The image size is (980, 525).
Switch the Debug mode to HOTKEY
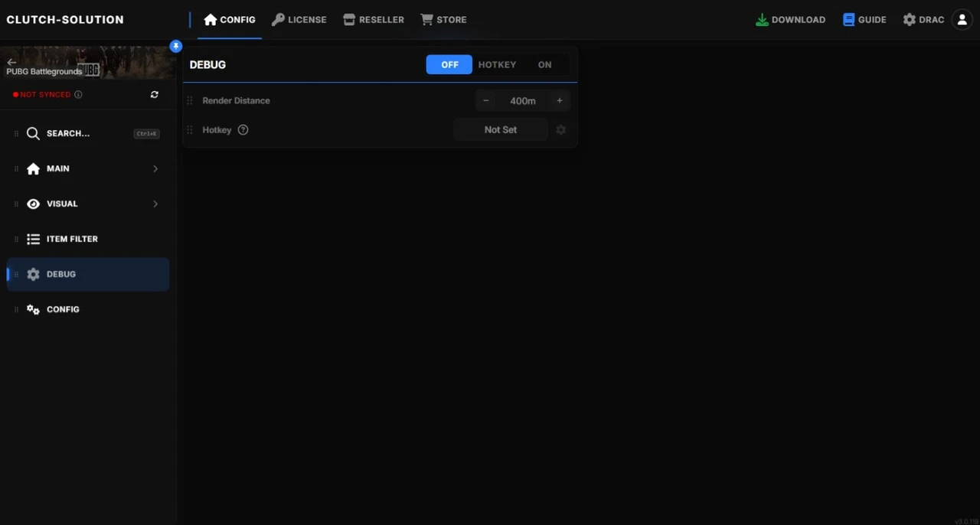pyautogui.click(x=497, y=65)
